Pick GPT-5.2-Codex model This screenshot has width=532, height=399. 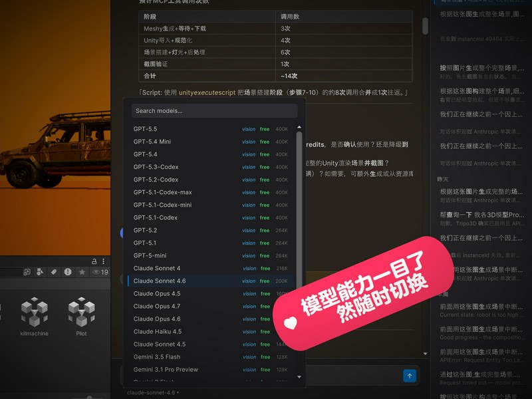[210, 180]
